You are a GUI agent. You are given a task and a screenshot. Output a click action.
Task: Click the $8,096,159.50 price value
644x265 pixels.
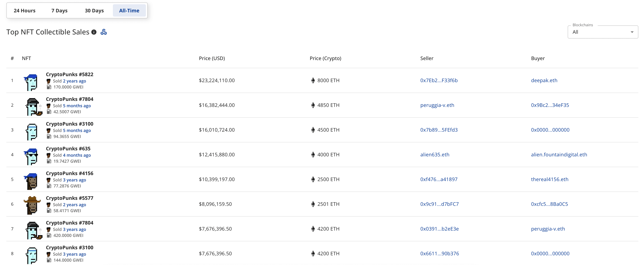pyautogui.click(x=215, y=204)
